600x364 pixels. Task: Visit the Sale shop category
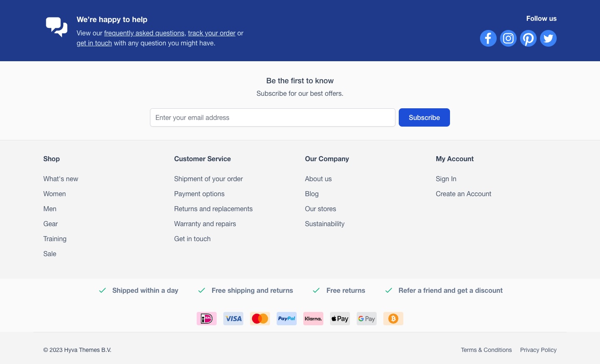coord(50,254)
